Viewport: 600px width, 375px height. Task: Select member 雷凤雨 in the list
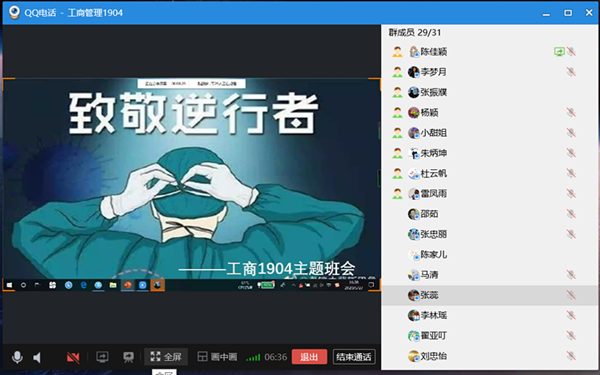[490, 194]
